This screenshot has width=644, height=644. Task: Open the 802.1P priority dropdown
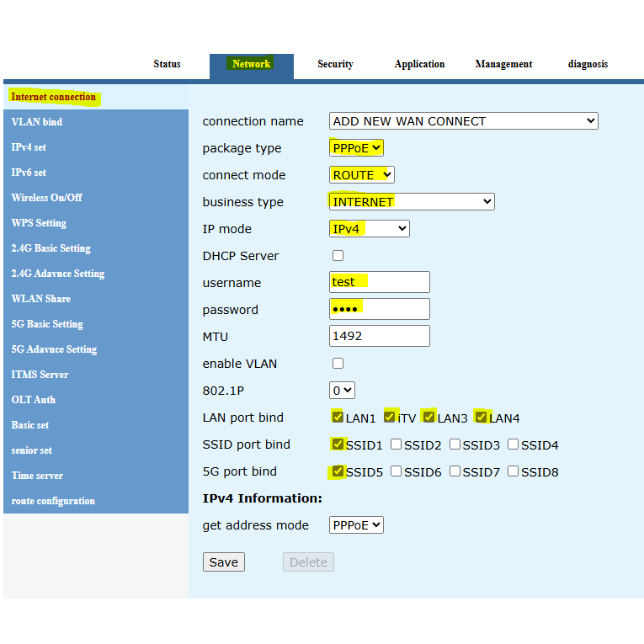point(342,391)
